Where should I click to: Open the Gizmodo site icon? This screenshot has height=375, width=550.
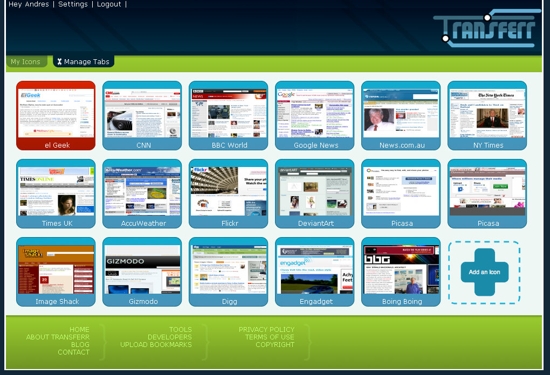[x=142, y=272]
